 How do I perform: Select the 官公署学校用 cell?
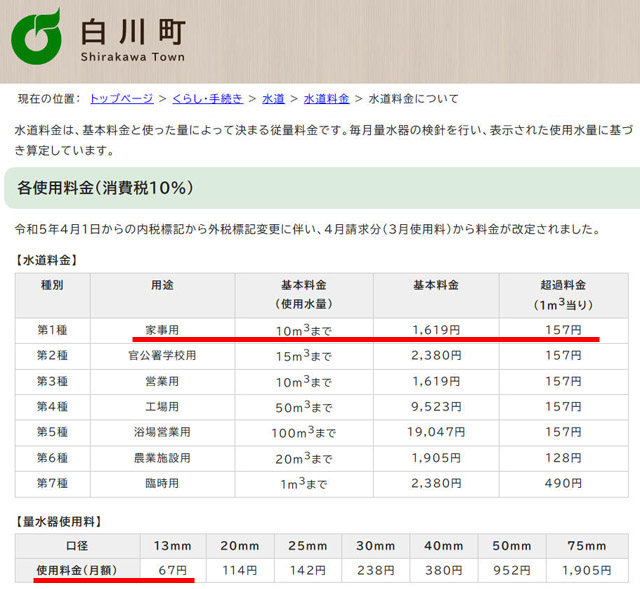pos(162,356)
